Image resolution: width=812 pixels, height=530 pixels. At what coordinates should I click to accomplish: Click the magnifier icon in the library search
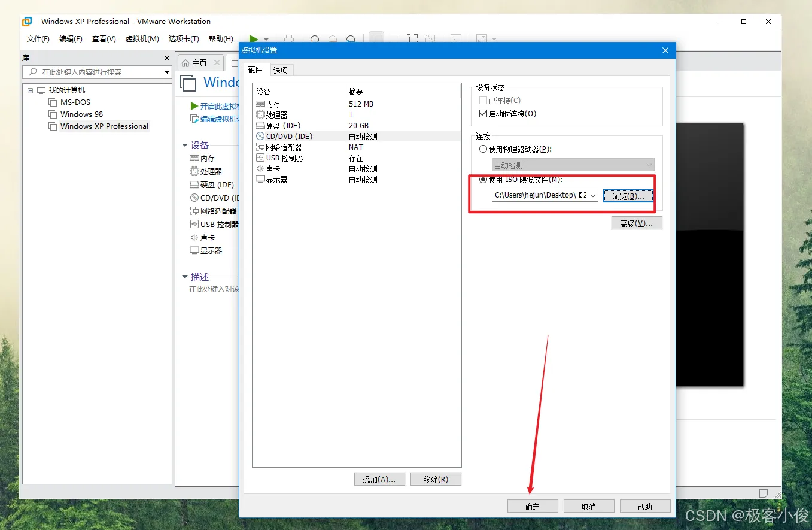32,72
